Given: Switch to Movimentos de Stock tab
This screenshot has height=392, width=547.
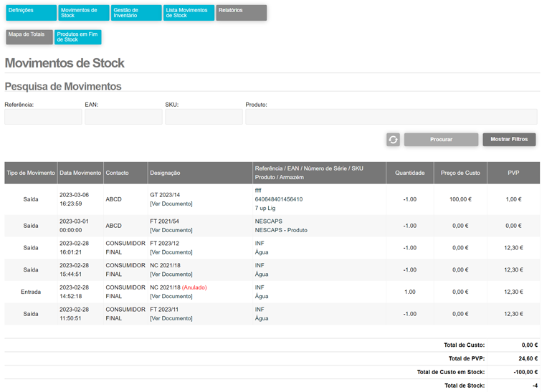Looking at the screenshot, I should [84, 13].
